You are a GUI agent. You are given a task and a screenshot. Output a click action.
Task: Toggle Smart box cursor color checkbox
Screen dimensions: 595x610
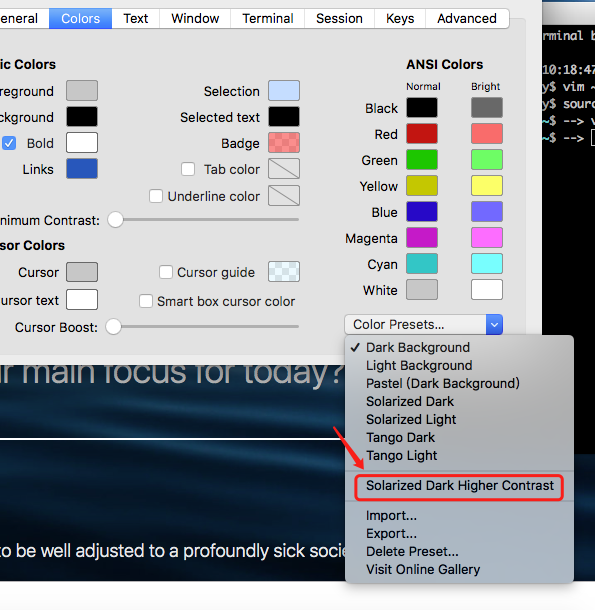pyautogui.click(x=146, y=301)
